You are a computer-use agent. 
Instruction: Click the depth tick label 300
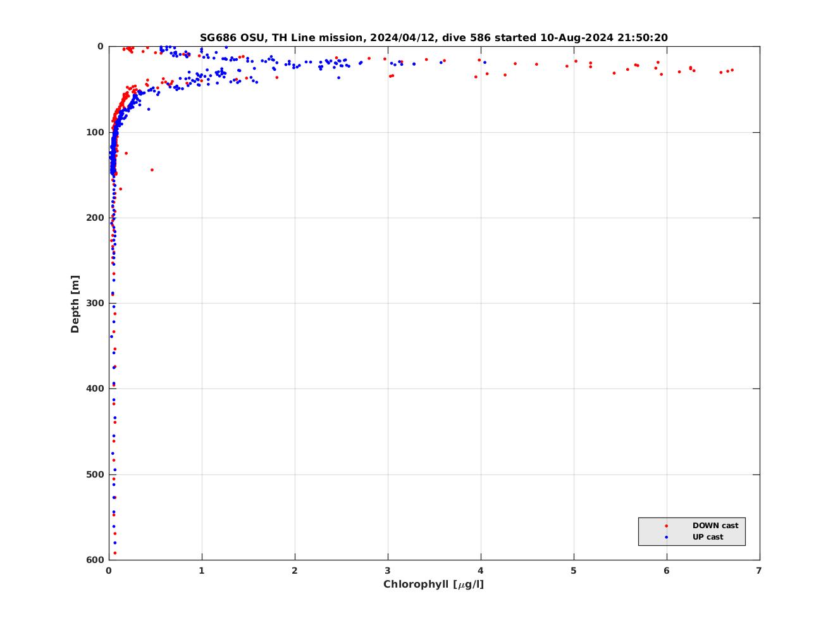coord(95,303)
